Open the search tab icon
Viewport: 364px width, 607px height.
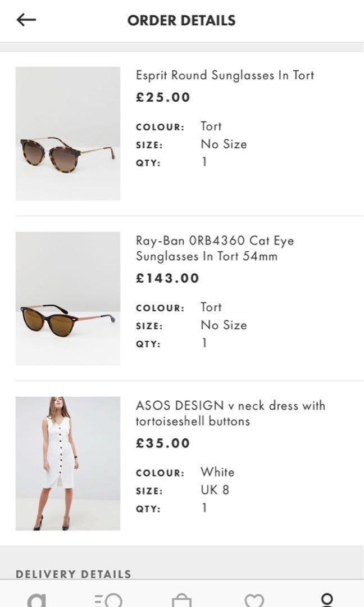(108, 600)
